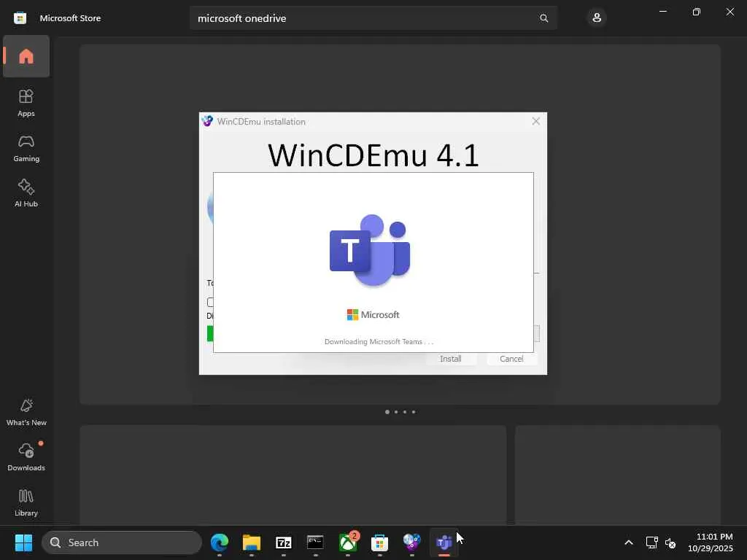The height and width of the screenshot is (560, 747).
Task: Open the AI Hub section
Action: (26, 193)
